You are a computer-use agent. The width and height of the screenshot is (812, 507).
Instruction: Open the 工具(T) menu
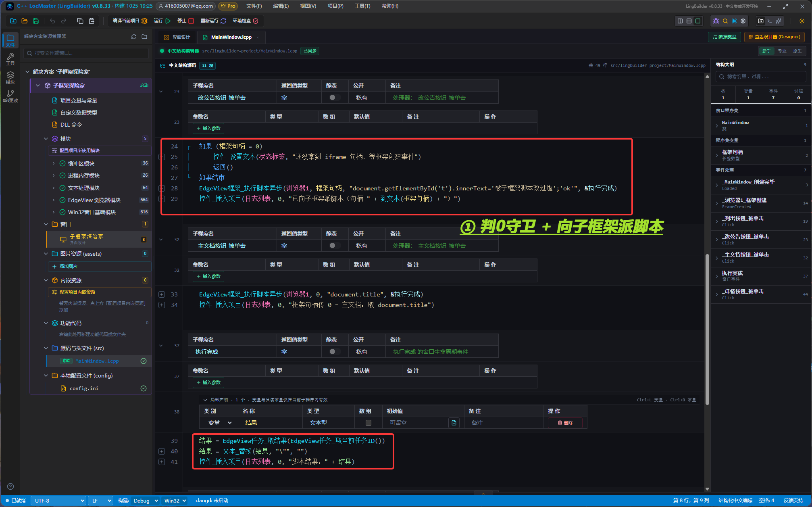pyautogui.click(x=362, y=6)
